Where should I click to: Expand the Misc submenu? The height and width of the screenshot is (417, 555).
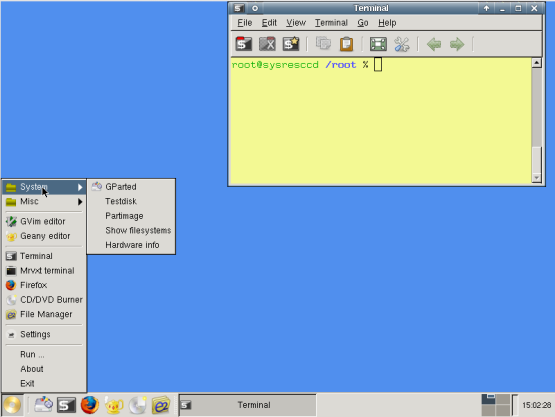coord(44,201)
